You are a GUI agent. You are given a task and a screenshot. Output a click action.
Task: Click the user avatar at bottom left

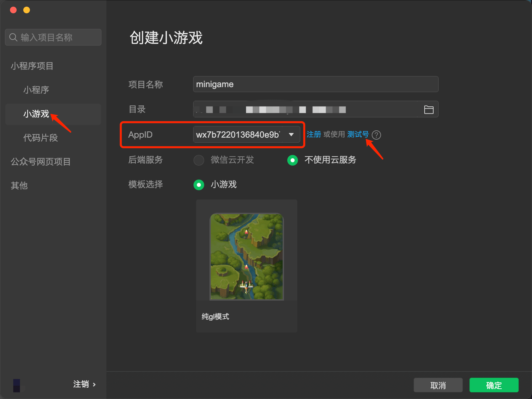tap(17, 385)
